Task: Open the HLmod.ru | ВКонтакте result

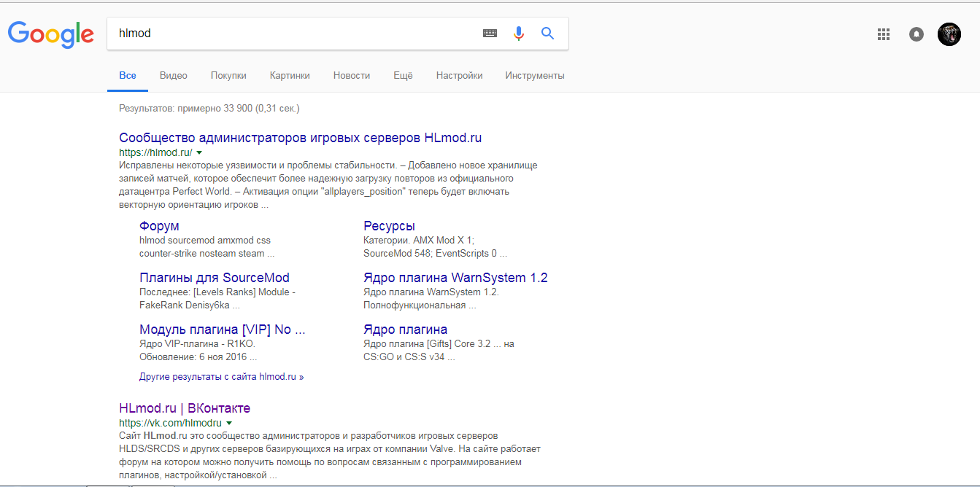Action: pos(185,408)
